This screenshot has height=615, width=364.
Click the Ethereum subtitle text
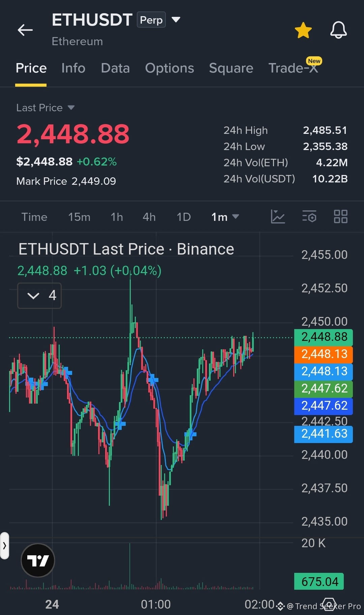pyautogui.click(x=77, y=41)
